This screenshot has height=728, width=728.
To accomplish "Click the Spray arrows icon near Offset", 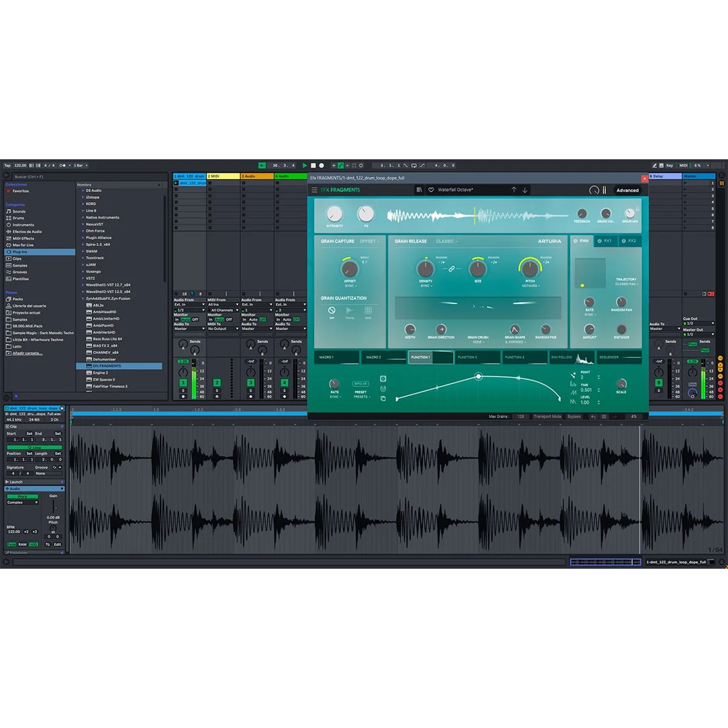I will pyautogui.click(x=365, y=262).
